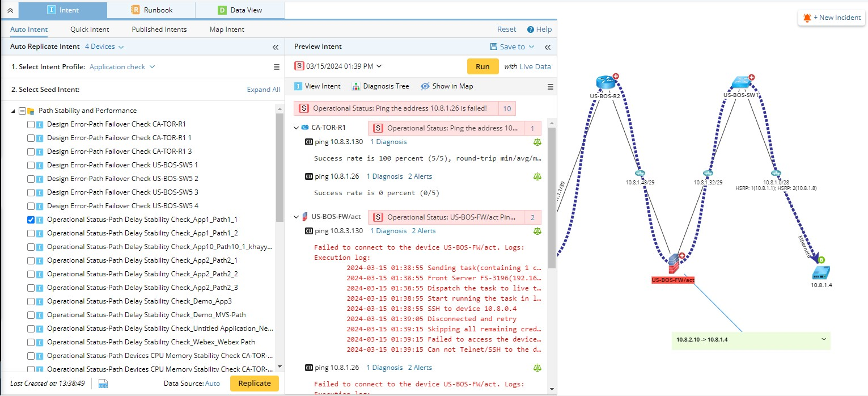Check the Path Stability and Performance folder checkbox
This screenshot has height=396, width=868.
click(x=23, y=111)
